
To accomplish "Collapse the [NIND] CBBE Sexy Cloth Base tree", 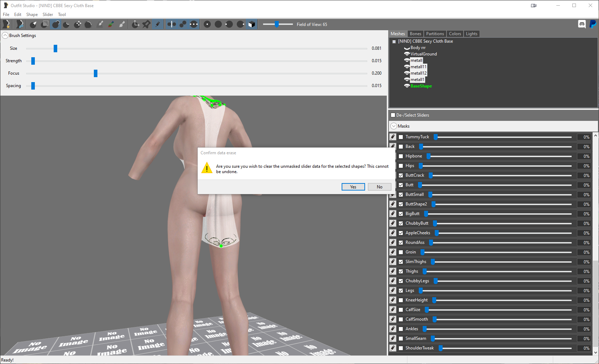I will coord(394,42).
